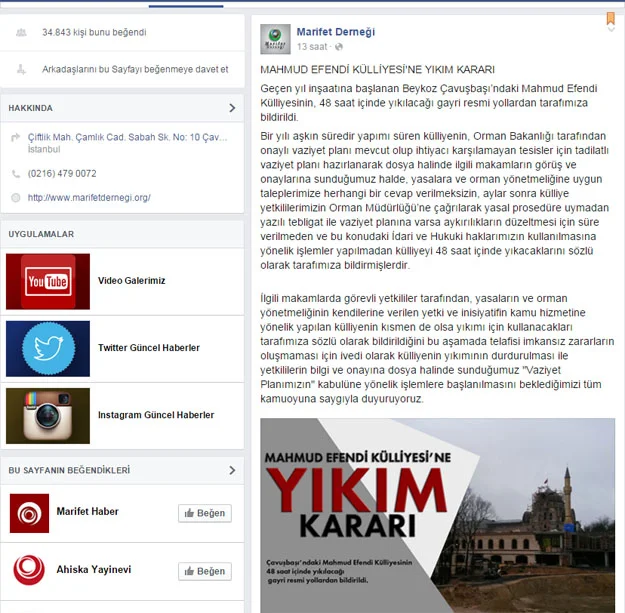This screenshot has height=613, width=625.
Task: Click the Ahiska Yayinevi page logo
Action: coord(30,570)
